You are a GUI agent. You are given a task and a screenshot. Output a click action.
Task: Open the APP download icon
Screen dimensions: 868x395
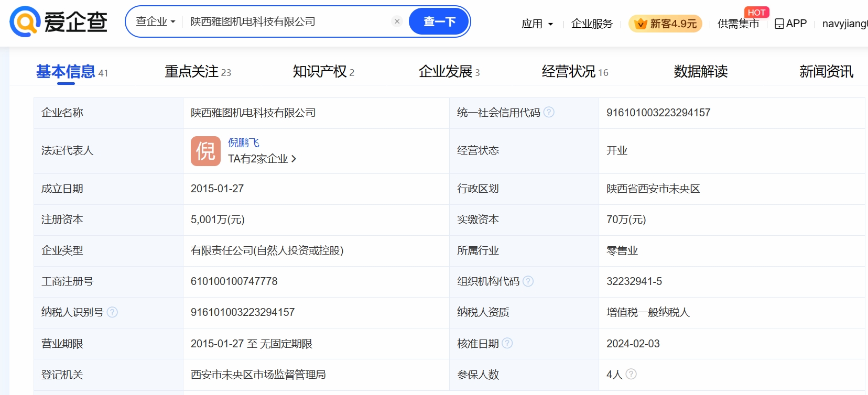click(x=779, y=24)
